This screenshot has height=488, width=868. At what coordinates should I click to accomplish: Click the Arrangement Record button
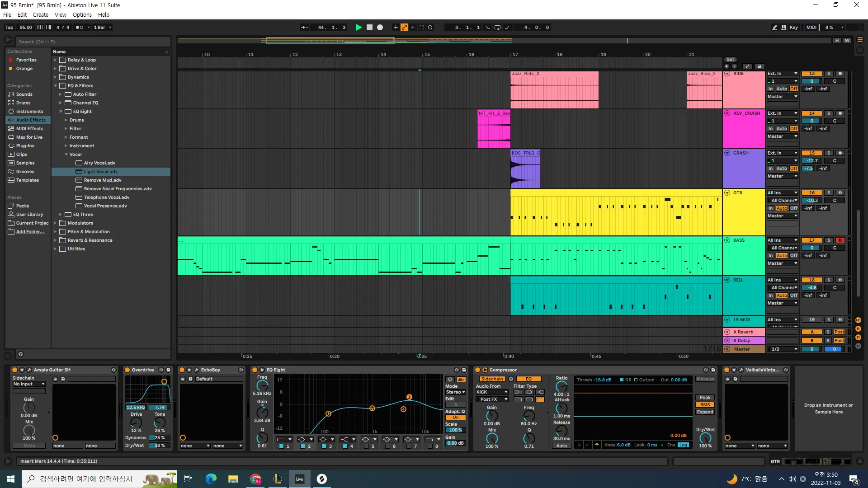[x=380, y=28]
